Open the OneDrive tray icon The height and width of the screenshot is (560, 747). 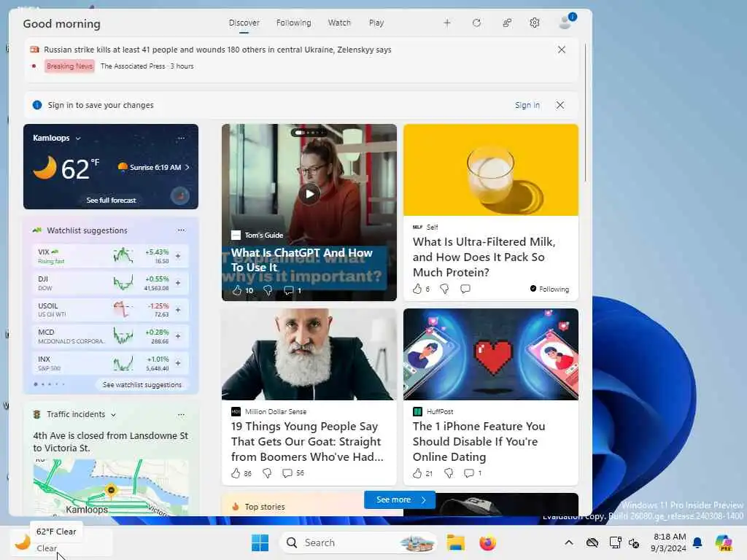click(x=592, y=542)
